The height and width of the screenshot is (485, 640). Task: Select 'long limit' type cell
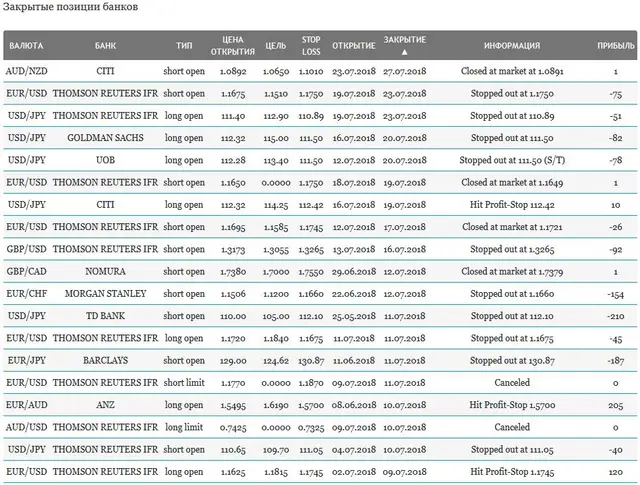[184, 427]
